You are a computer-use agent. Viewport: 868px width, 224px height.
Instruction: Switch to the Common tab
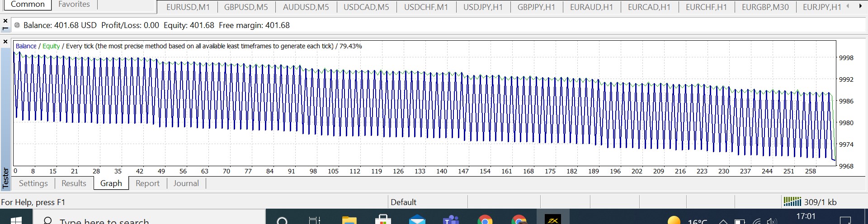28,5
